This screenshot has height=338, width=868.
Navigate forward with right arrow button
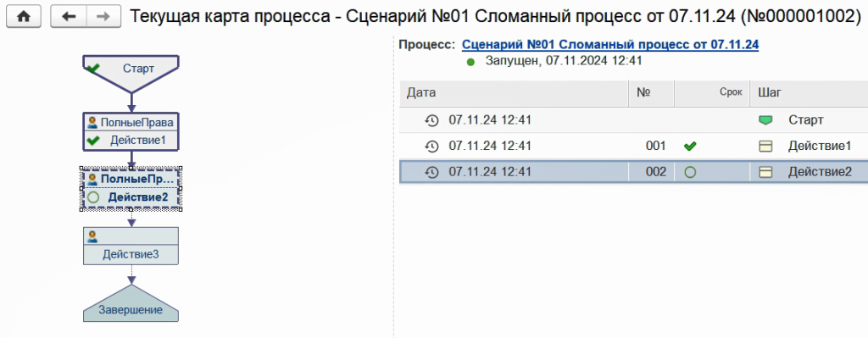point(103,17)
